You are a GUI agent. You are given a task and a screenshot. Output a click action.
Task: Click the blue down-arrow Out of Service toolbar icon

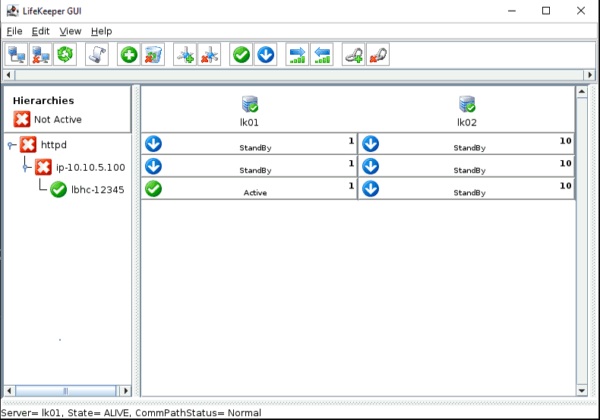click(x=266, y=55)
